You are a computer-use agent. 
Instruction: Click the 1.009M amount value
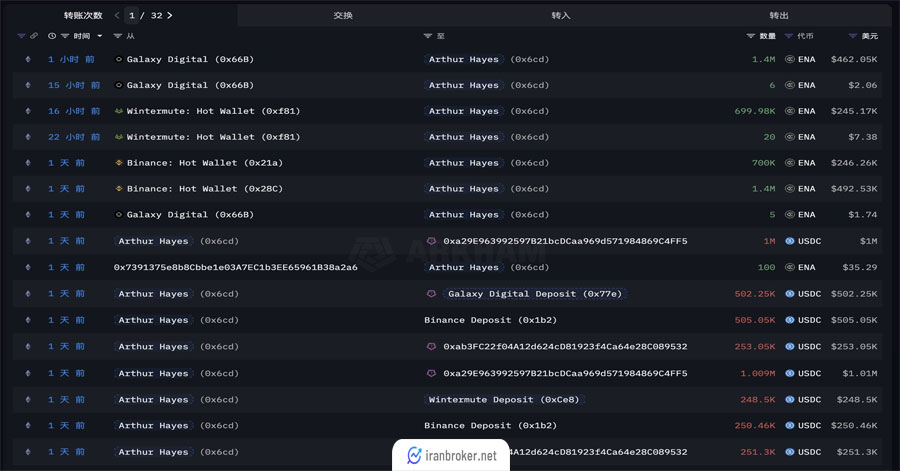757,373
